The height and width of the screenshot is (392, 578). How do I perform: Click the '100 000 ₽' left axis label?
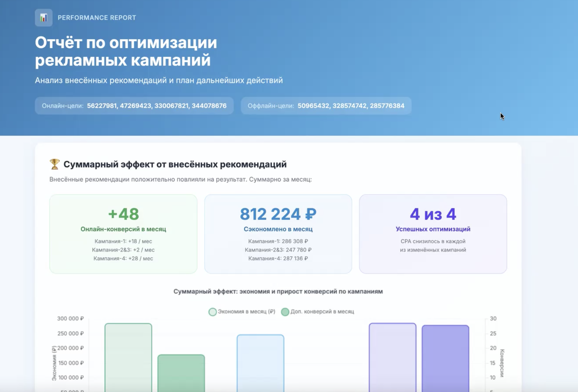click(x=71, y=377)
